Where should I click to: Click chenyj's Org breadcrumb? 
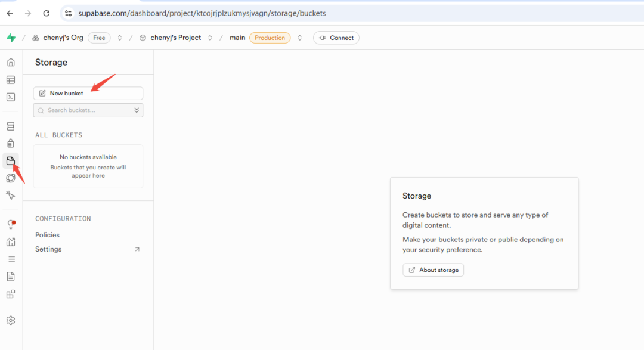(63, 38)
